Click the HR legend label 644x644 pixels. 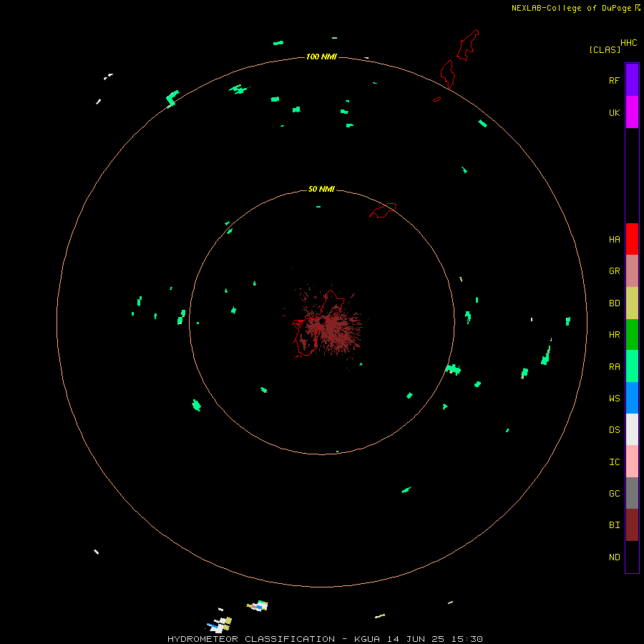pyautogui.click(x=614, y=335)
